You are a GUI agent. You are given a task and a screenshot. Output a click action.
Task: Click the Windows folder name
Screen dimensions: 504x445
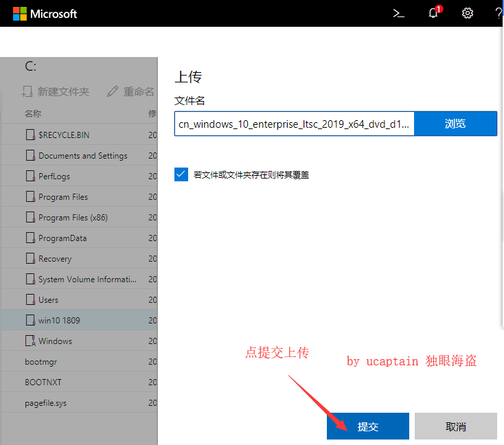click(56, 341)
